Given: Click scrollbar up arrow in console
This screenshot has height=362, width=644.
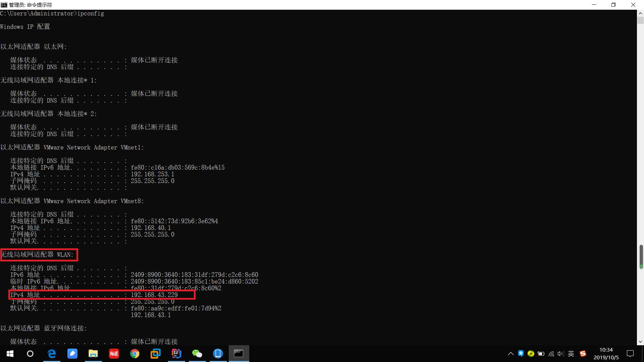Looking at the screenshot, I should click(640, 13).
